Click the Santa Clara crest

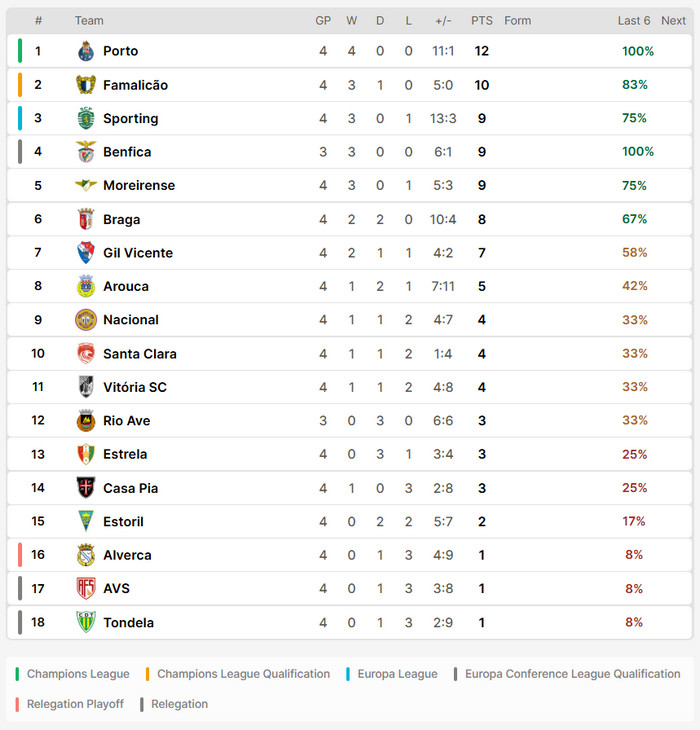[86, 353]
